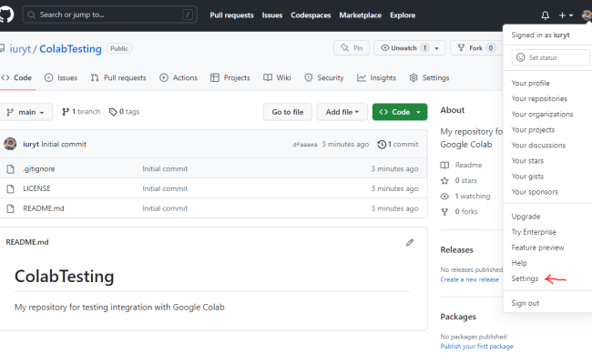Click the iuryt commit author avatar
Viewport: 592px width, 364px height.
point(10,144)
